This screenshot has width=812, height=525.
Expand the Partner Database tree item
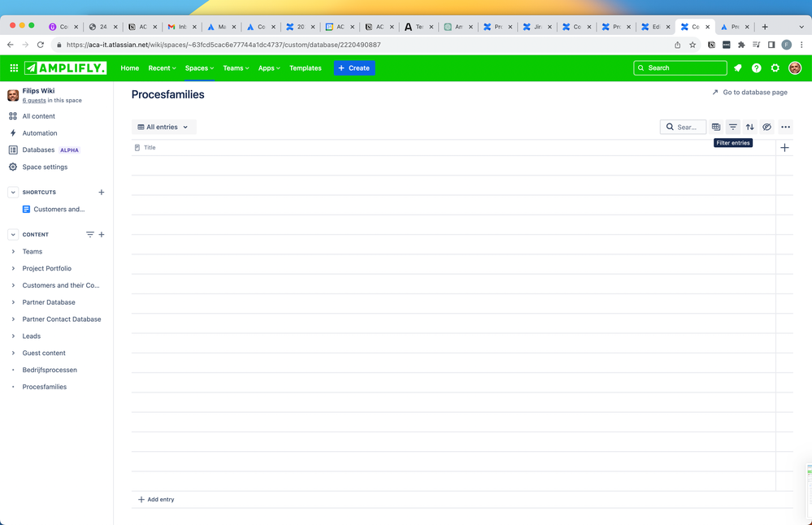(x=13, y=302)
